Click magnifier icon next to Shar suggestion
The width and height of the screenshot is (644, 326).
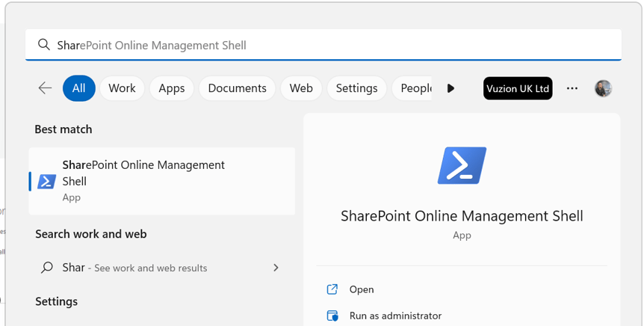(x=47, y=268)
